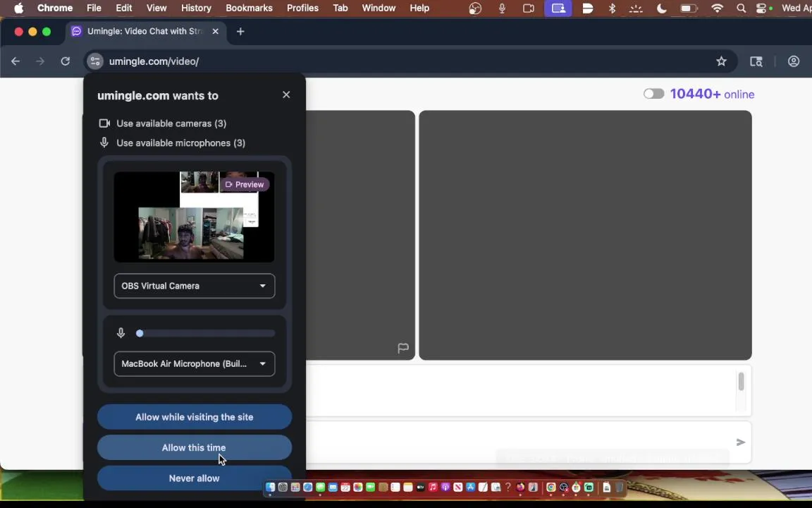Open the Wi-Fi menu
This screenshot has height=508, width=812.
pos(718,8)
